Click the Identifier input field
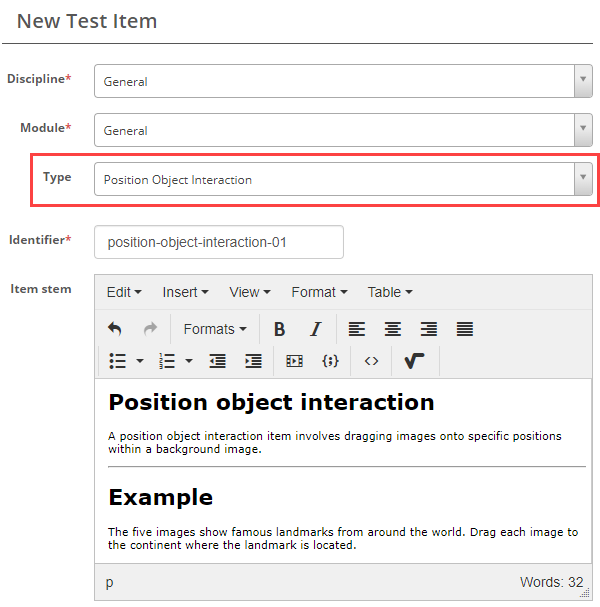 (219, 242)
